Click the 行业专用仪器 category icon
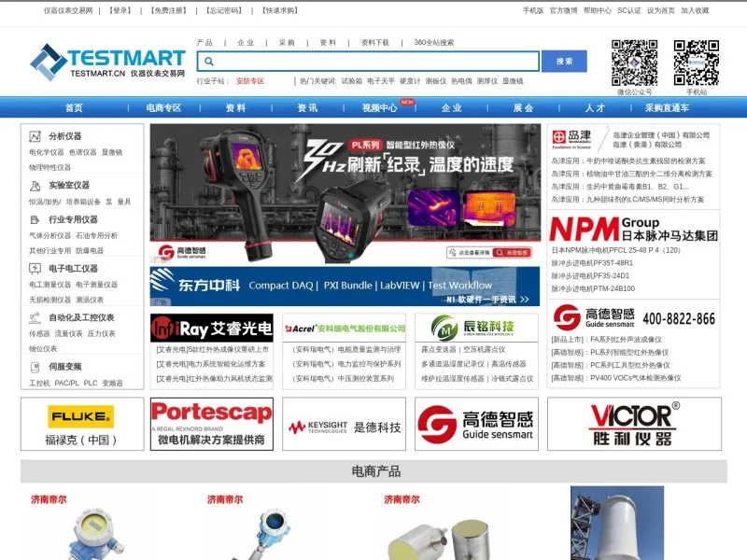The height and width of the screenshot is (560, 747). (35, 219)
